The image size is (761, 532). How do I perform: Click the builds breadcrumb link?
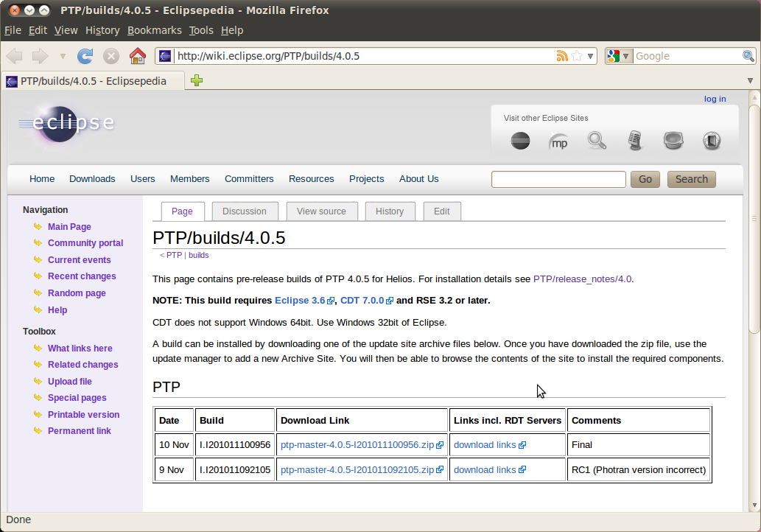(198, 256)
